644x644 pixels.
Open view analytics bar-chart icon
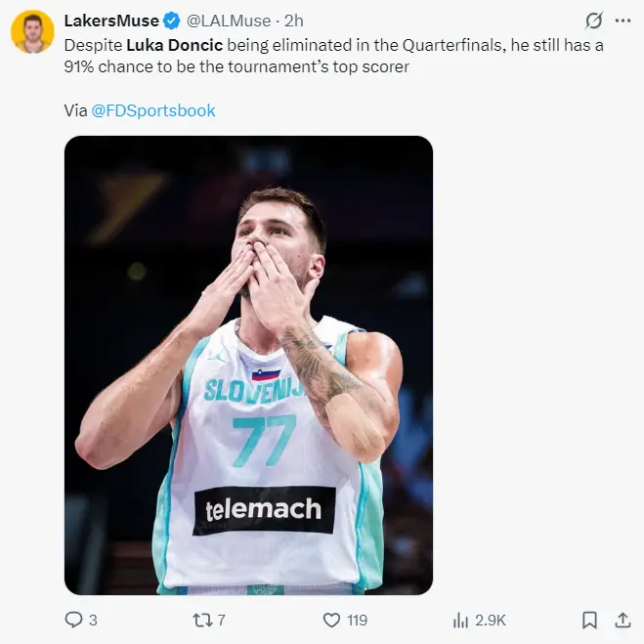point(461,620)
